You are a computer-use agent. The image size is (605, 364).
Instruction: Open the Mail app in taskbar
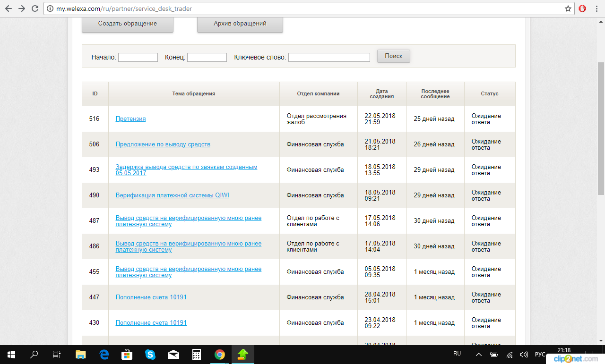click(x=173, y=354)
